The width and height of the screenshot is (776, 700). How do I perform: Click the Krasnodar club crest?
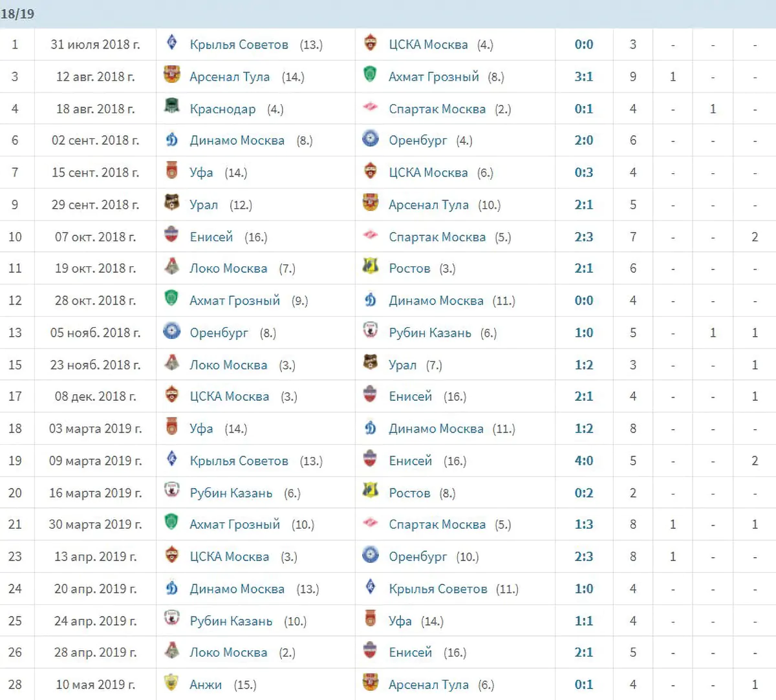click(x=171, y=109)
